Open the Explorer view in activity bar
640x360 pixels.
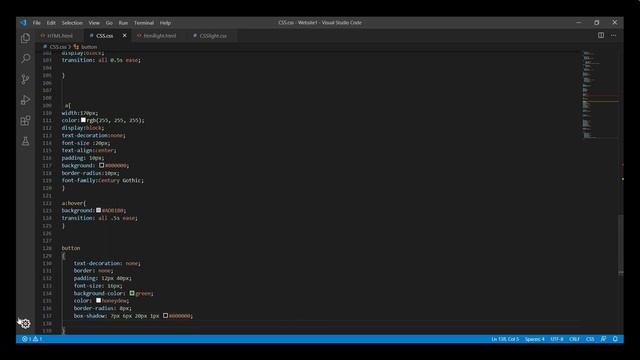point(25,38)
